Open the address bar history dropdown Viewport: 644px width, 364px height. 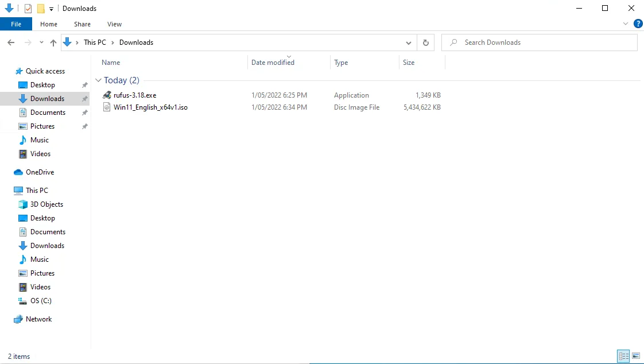[x=409, y=42]
